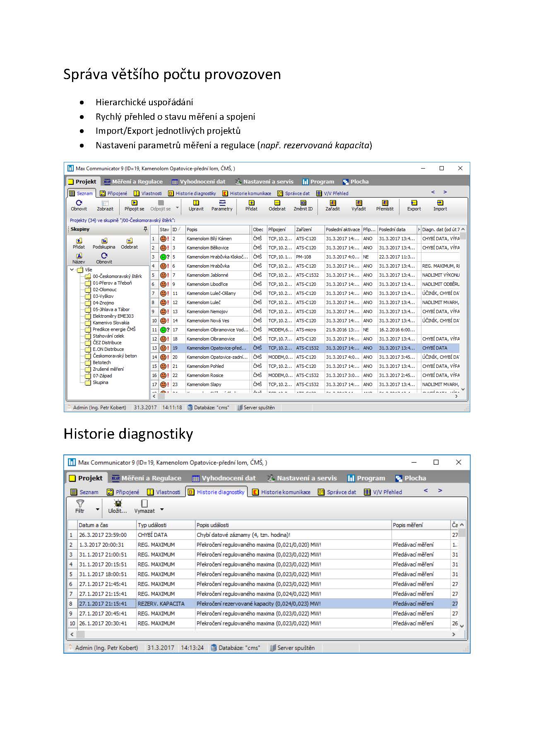Click the vertical scrollbar of the project list

coord(463,309)
